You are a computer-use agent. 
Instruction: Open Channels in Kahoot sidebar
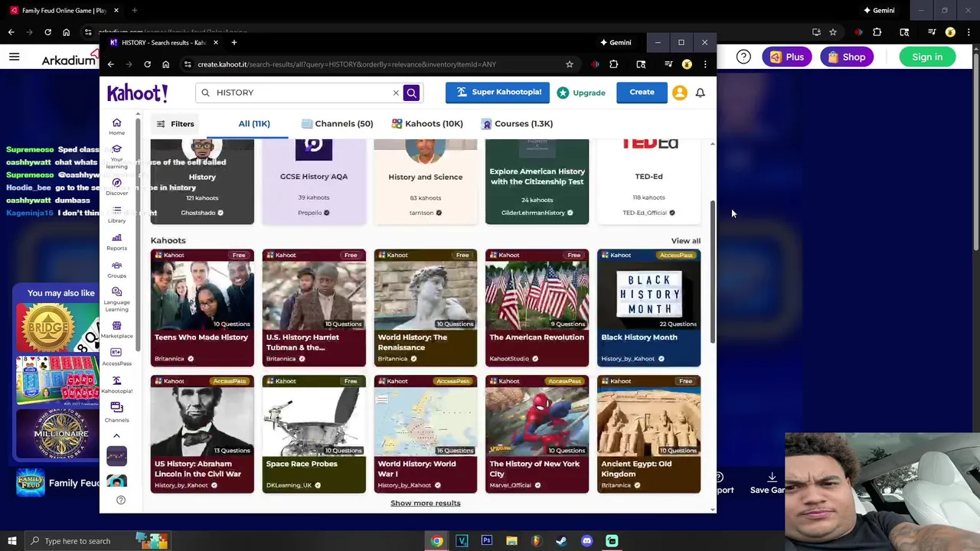coord(116,412)
